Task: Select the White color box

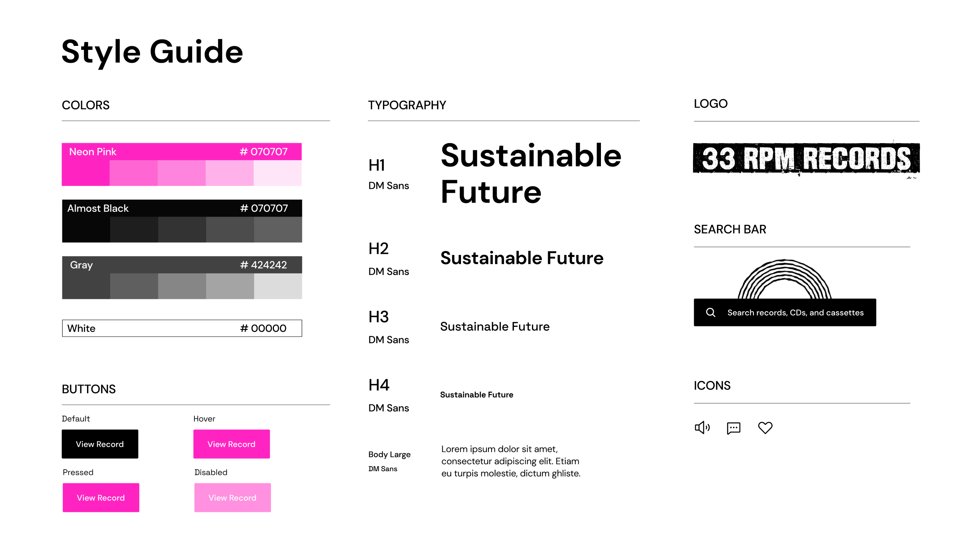Action: pyautogui.click(x=182, y=328)
